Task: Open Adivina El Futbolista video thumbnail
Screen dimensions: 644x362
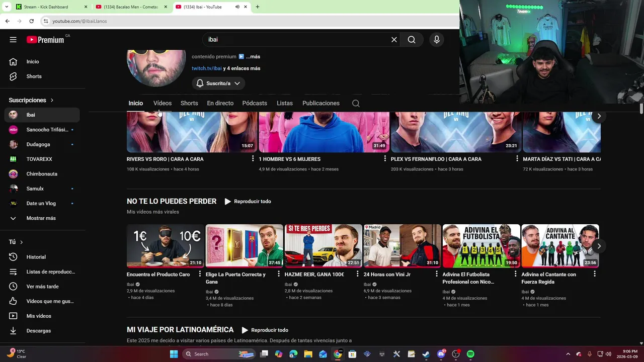Action: tap(481, 245)
